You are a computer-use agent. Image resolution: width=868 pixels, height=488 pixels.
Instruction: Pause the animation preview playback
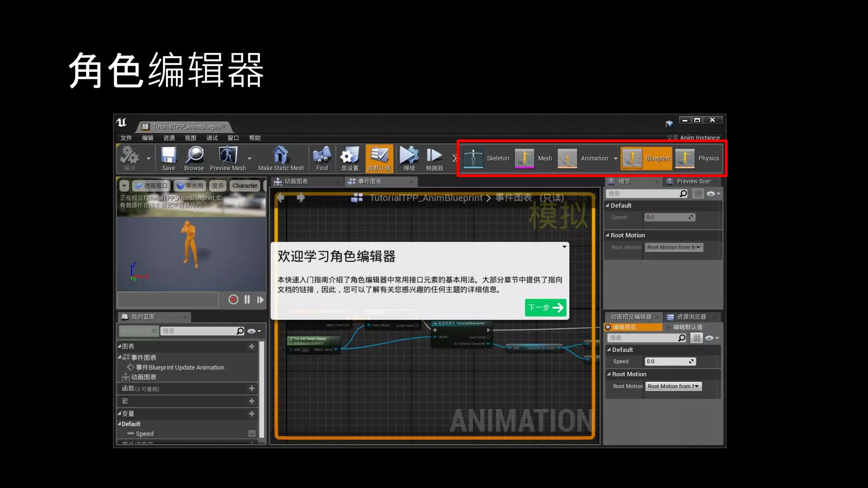tap(247, 299)
